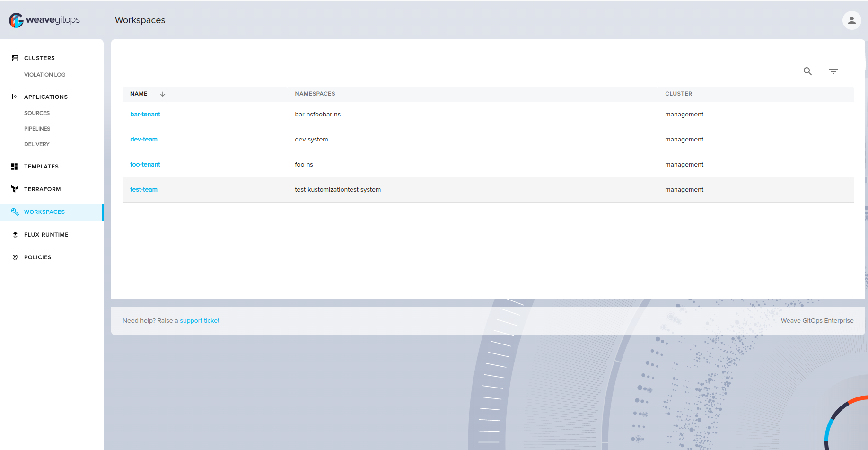Click the Applications sidebar icon
The width and height of the screenshot is (868, 450).
point(15,97)
